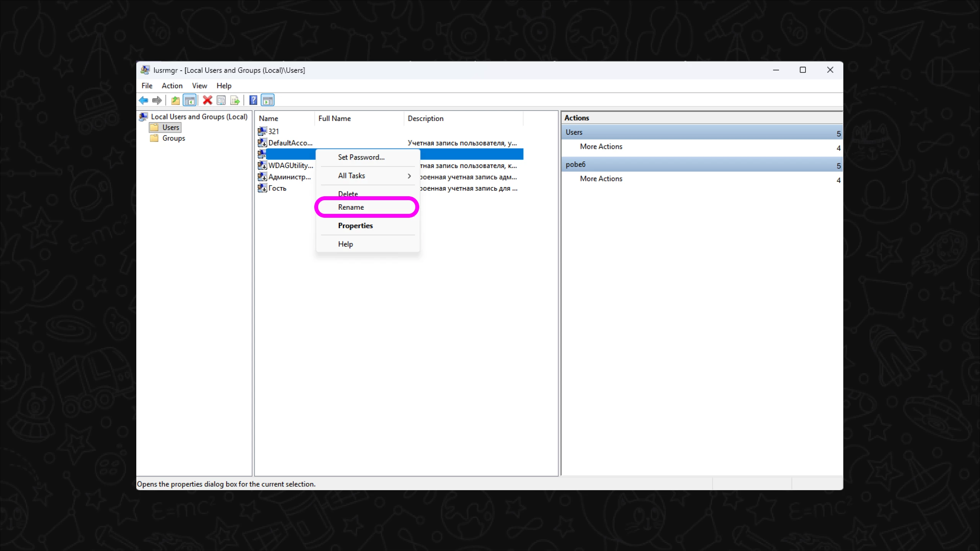The height and width of the screenshot is (551, 980).
Task: Click the red X Delete toolbar icon
Action: tap(207, 100)
